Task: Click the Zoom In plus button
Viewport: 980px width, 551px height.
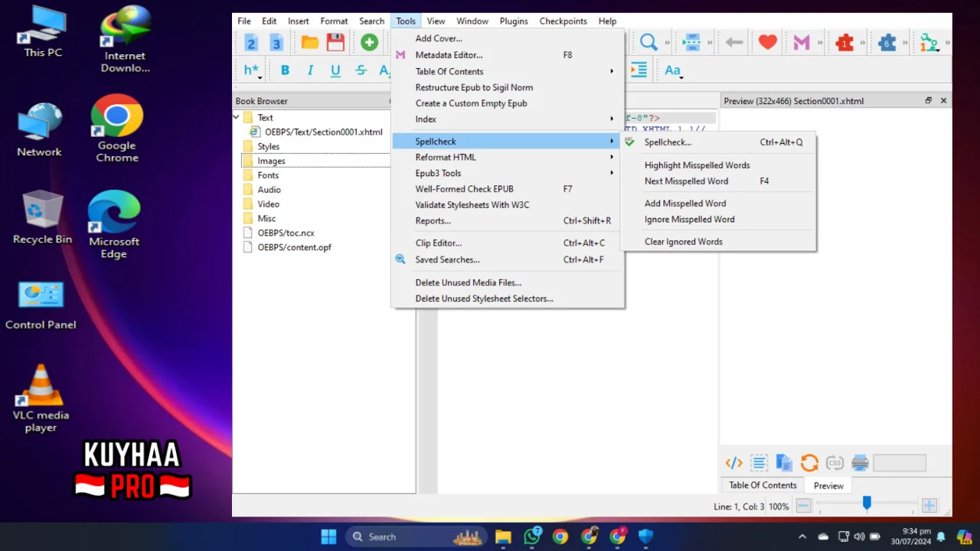Action: (929, 506)
